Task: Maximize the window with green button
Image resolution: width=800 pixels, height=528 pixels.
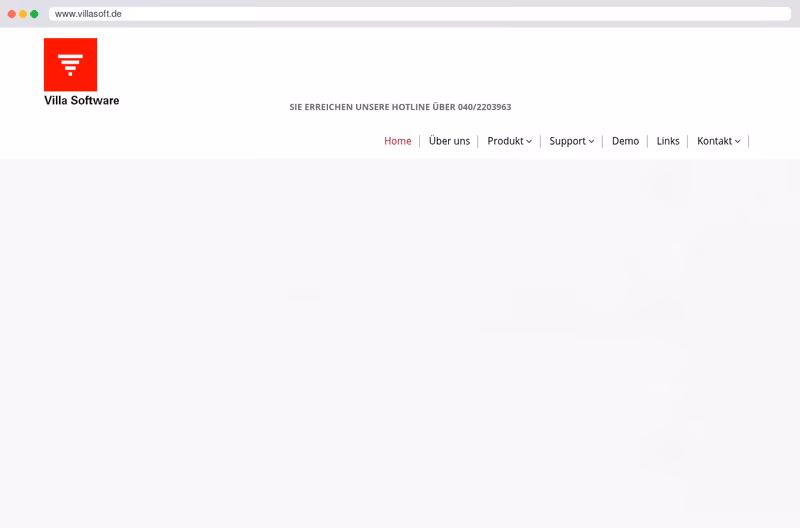Action: 34,14
